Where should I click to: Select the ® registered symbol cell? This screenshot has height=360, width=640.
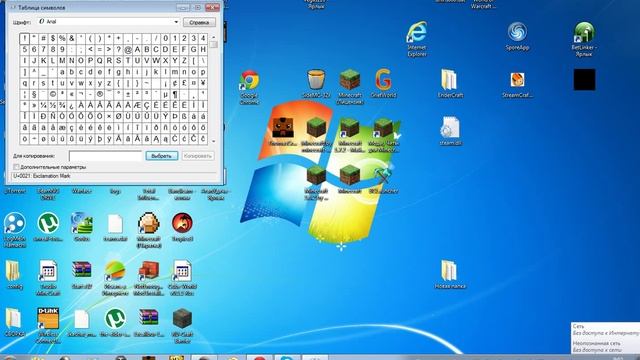coord(100,94)
